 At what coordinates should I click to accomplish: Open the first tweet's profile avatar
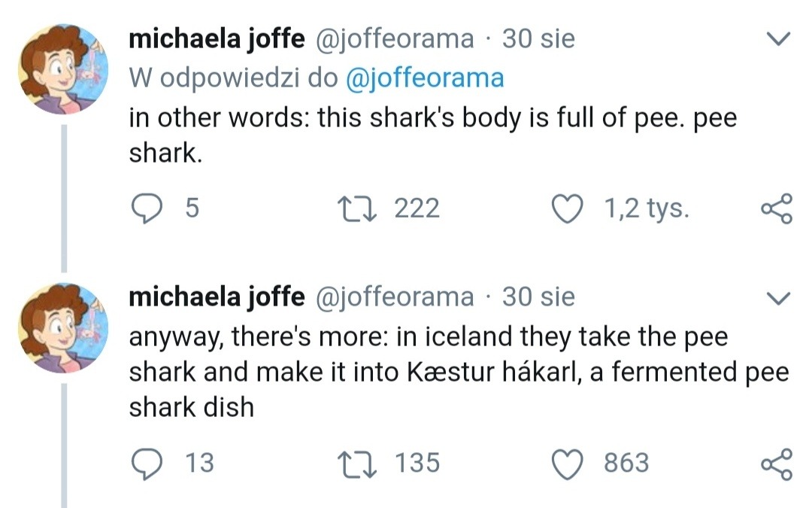click(x=63, y=68)
